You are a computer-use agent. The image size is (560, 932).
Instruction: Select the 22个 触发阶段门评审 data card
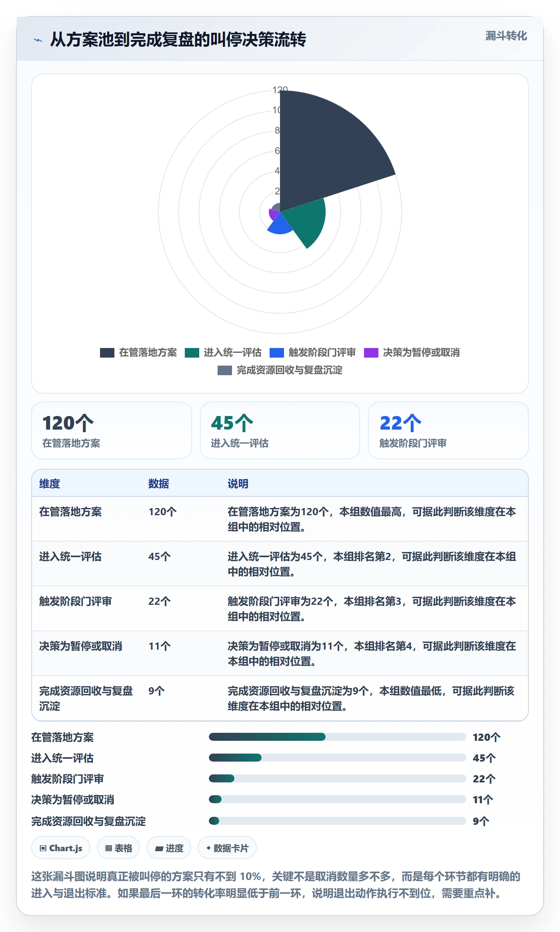click(448, 430)
